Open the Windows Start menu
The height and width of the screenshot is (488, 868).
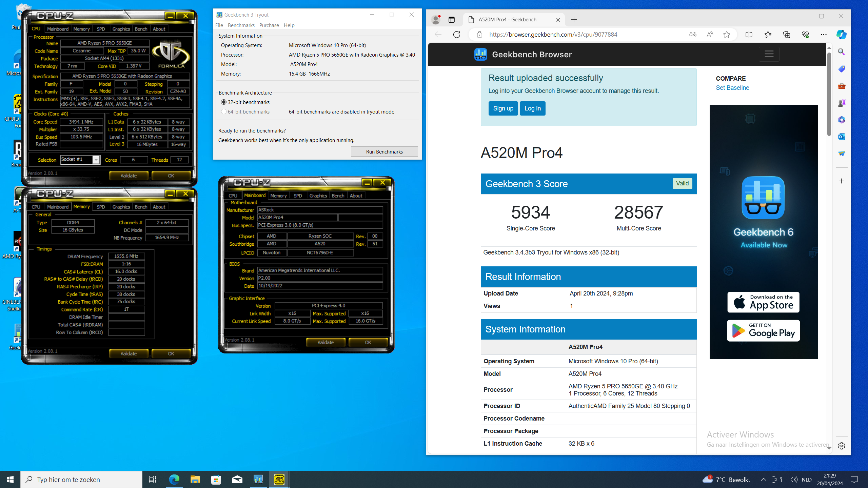point(10,480)
